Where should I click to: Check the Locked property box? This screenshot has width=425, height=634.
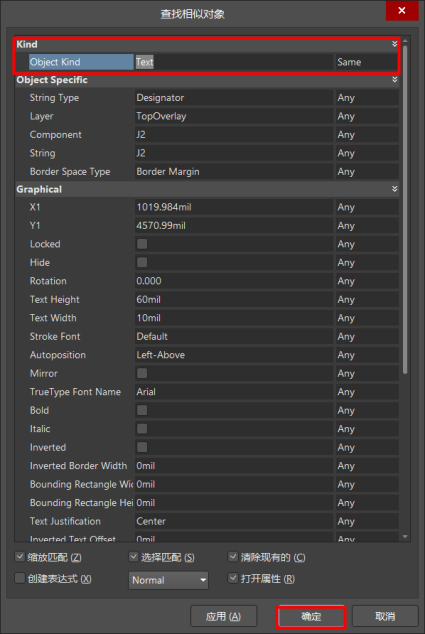click(x=142, y=244)
